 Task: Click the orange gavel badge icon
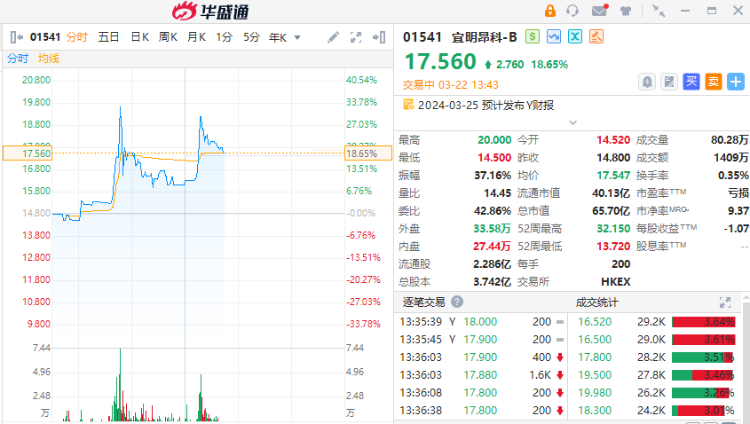click(x=596, y=37)
